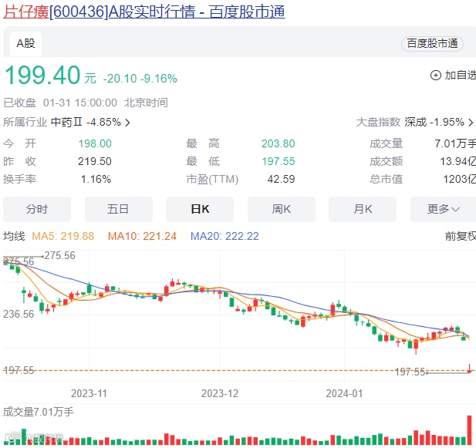
Task: Open the 中药Ⅱ industry link
Action: click(86, 123)
